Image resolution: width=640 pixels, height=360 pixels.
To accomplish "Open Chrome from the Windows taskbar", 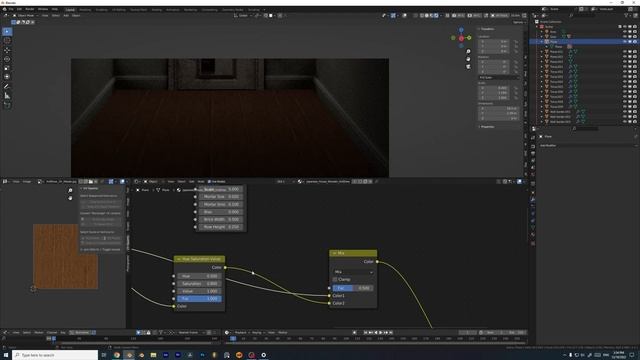I will [x=117, y=355].
